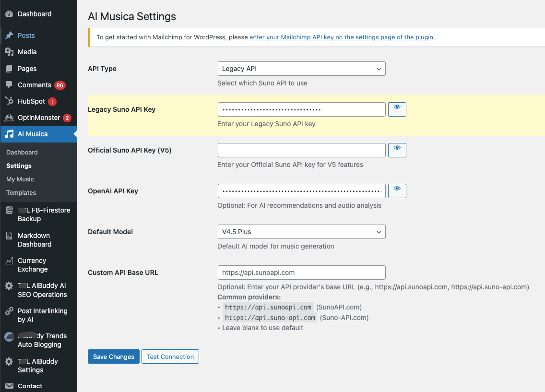Expand the Default Model dropdown
The height and width of the screenshot is (392, 545).
(301, 232)
